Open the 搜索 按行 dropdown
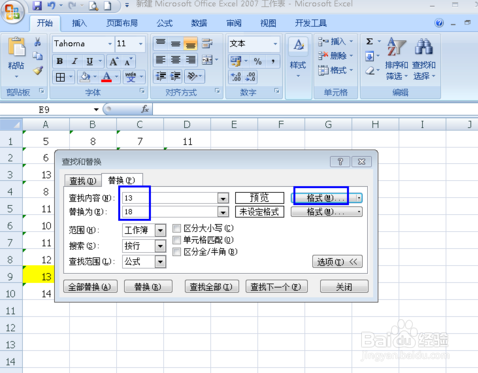478x373 pixels. 160,246
